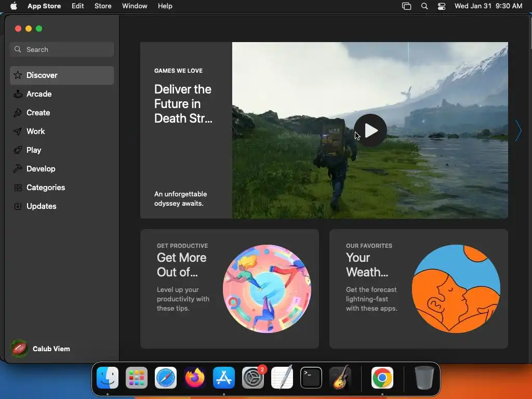Click 'OUR FAVORITES' label
The image size is (532, 399).
pyautogui.click(x=369, y=246)
